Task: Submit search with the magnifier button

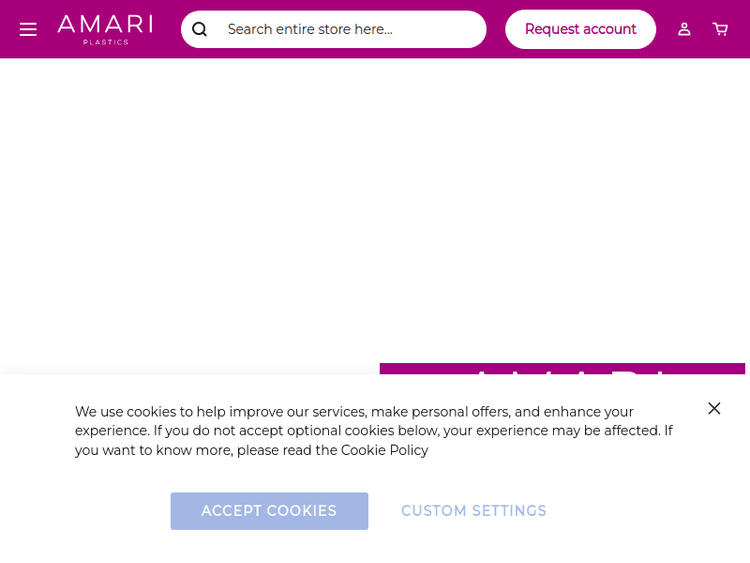Action: [x=200, y=29]
